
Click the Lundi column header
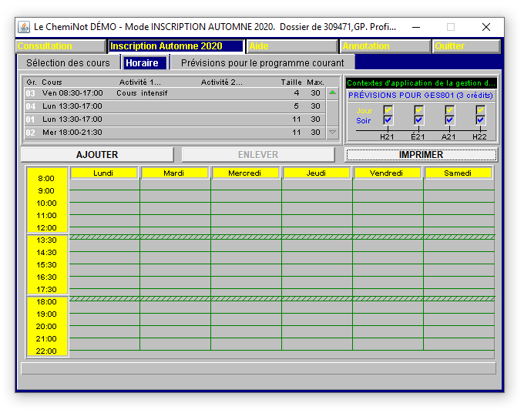click(x=103, y=173)
